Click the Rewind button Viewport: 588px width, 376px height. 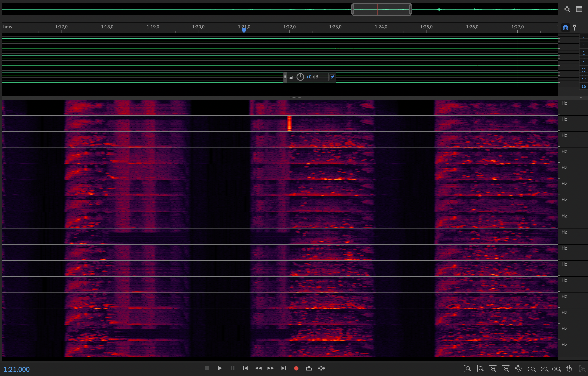(x=258, y=368)
